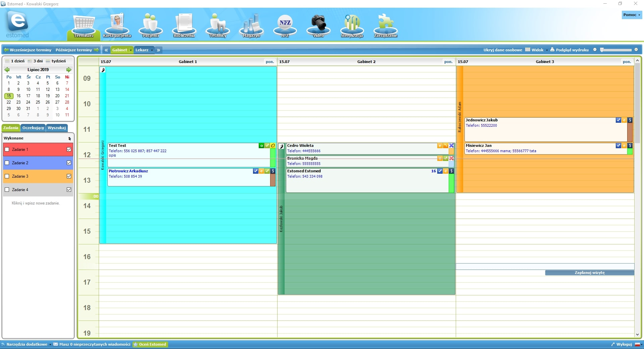Open the Sterylizacja module icon
Viewport: 644px width, 349px height.
coord(352,25)
